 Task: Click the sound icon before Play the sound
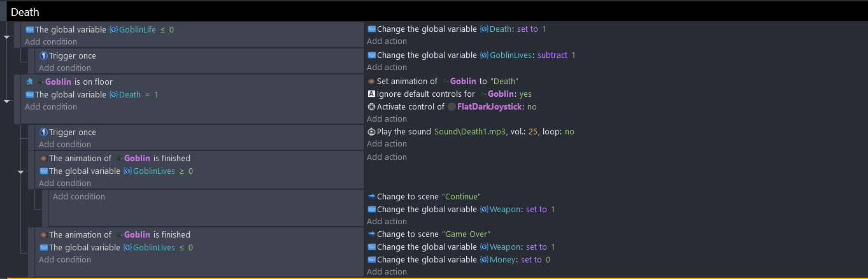coord(372,132)
